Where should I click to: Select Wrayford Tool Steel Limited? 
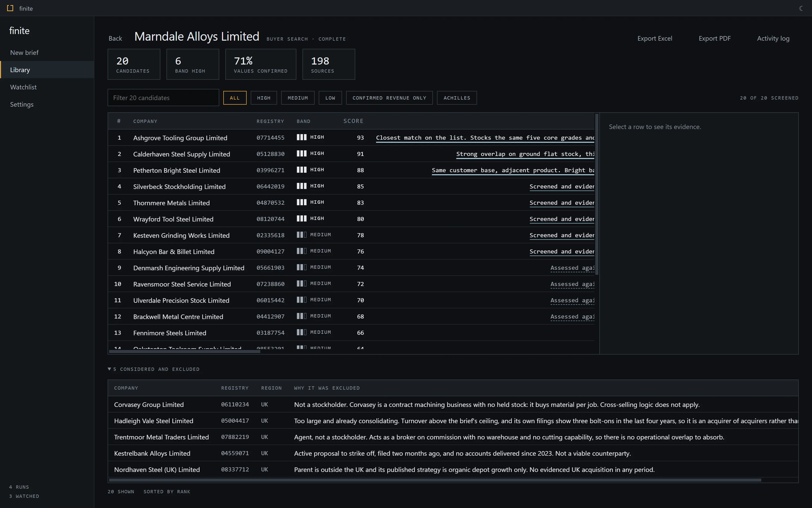(x=351, y=219)
